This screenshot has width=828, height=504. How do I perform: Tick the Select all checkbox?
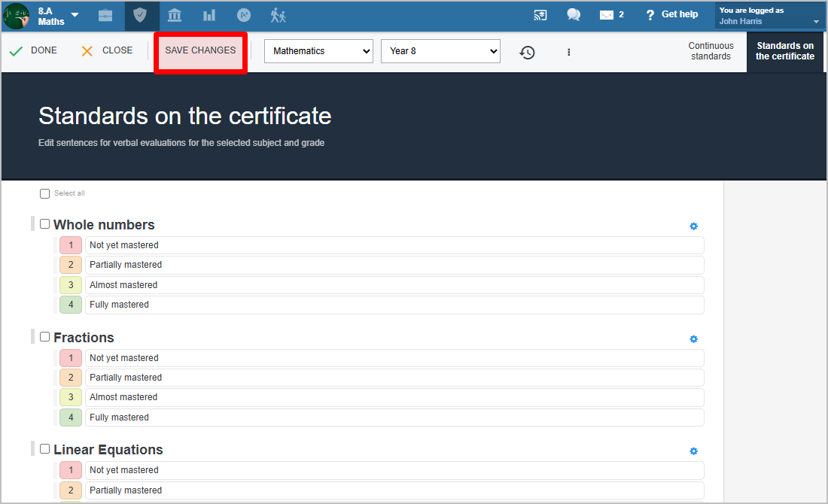44,194
